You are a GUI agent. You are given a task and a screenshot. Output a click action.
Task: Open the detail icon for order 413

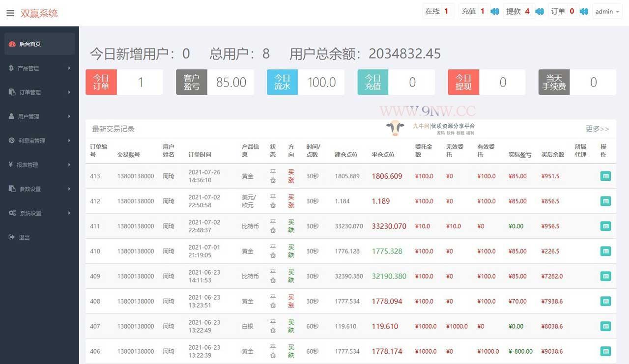point(605,176)
